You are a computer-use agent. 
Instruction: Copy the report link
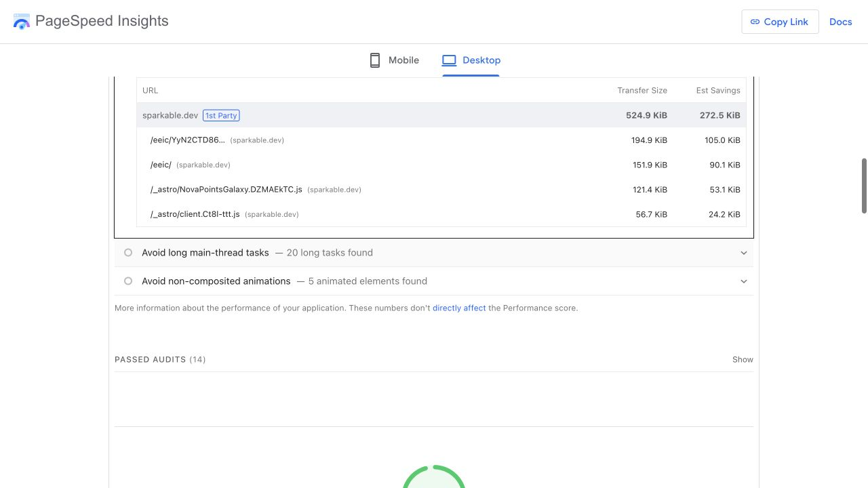pyautogui.click(x=780, y=22)
